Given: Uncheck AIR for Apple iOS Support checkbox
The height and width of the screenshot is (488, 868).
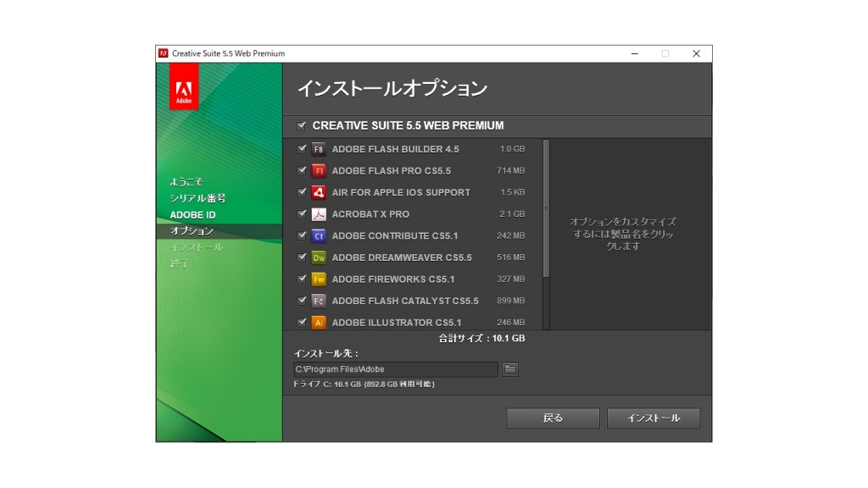Looking at the screenshot, I should pyautogui.click(x=302, y=192).
